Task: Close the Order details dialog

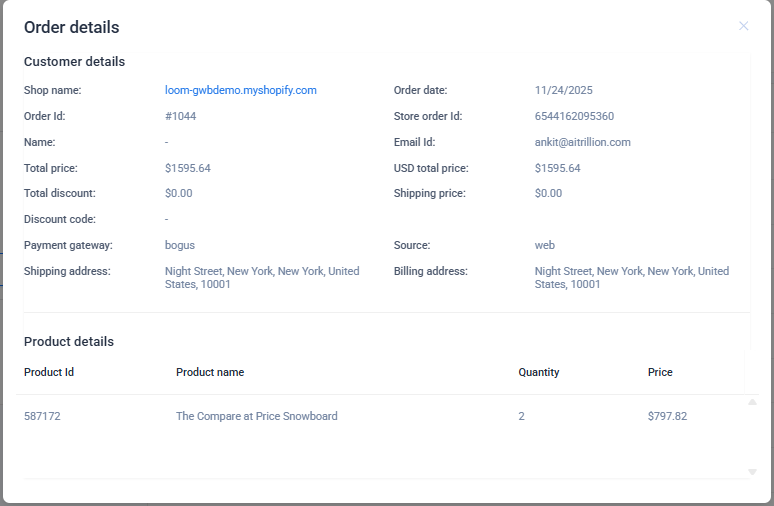Action: click(744, 26)
